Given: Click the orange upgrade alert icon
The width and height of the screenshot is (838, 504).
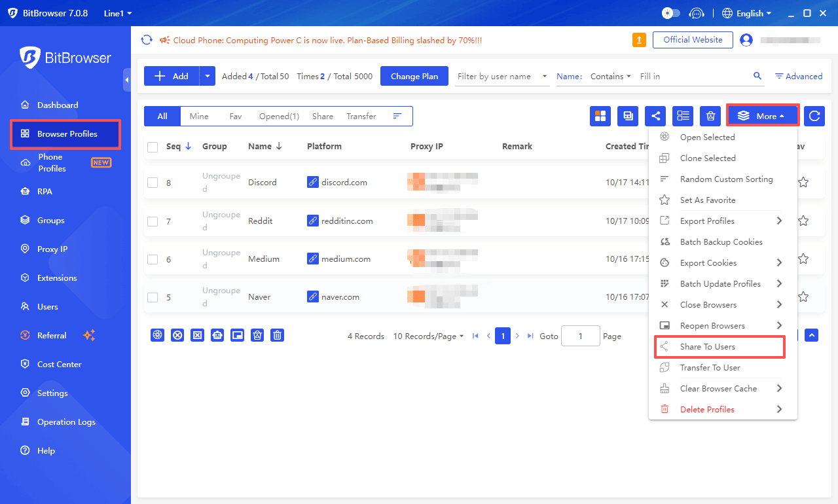Looking at the screenshot, I should tap(639, 40).
